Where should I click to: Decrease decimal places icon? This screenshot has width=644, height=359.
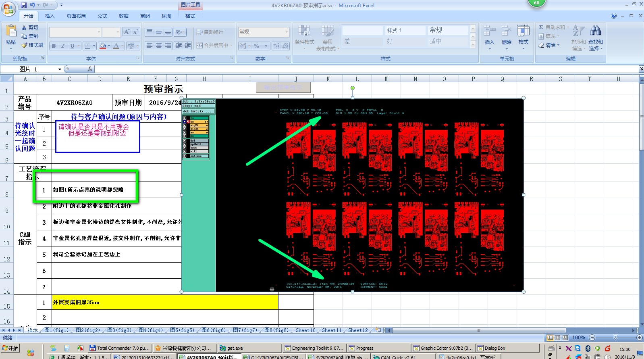[x=285, y=46]
